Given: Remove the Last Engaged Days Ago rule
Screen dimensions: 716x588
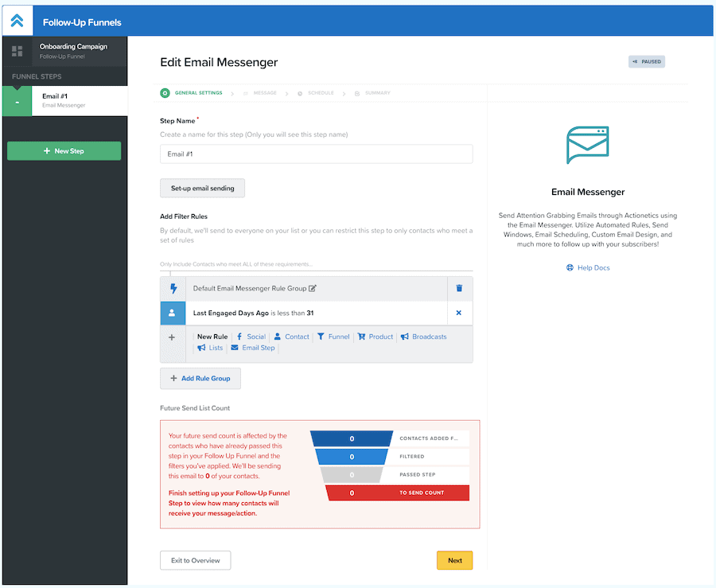Looking at the screenshot, I should click(x=459, y=313).
